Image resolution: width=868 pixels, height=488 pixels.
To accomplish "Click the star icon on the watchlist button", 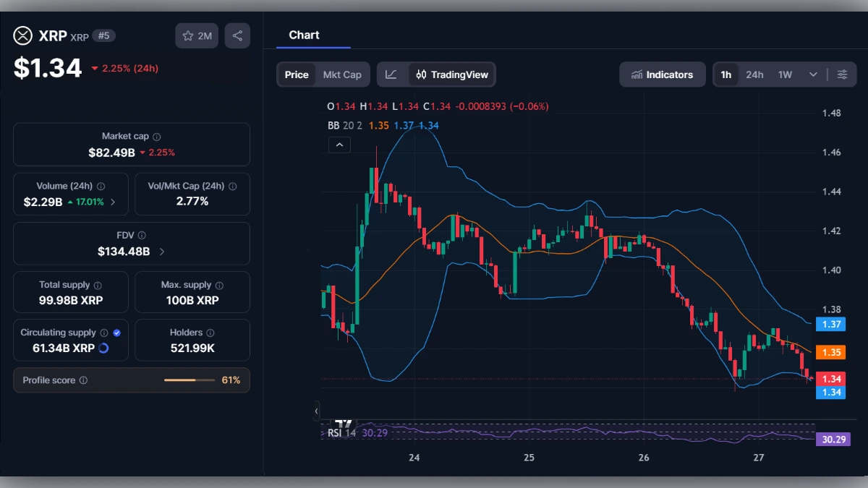I will 188,35.
